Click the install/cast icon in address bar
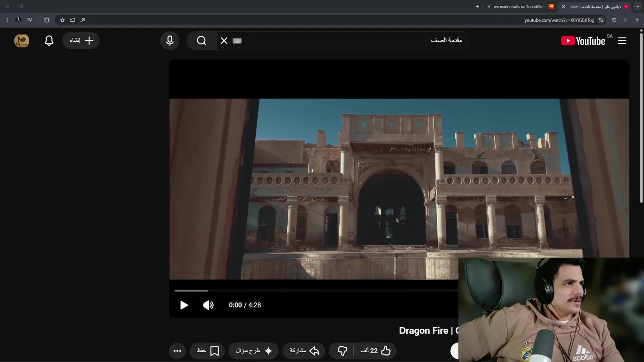Viewport: 644px width, 362px height. [72, 20]
